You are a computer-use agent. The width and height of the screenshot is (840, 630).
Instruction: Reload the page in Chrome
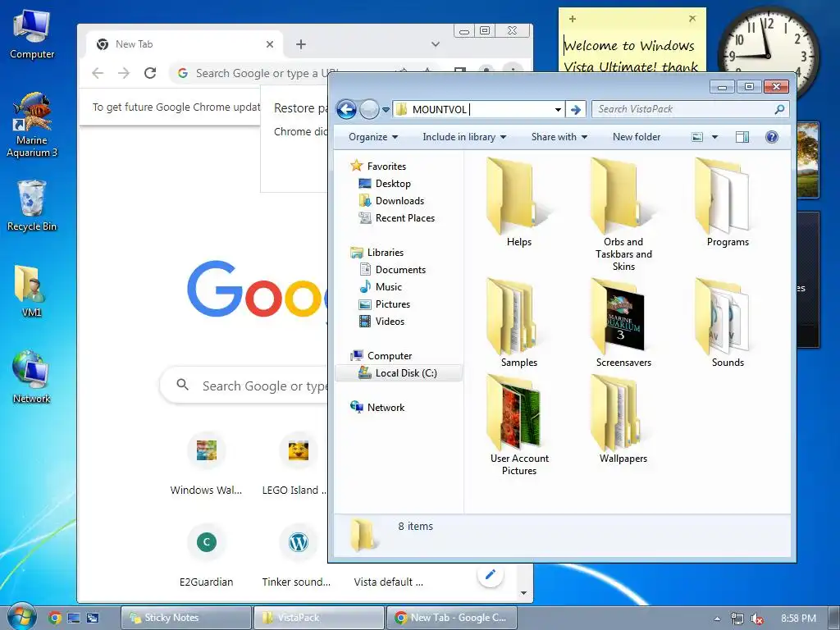coord(150,73)
